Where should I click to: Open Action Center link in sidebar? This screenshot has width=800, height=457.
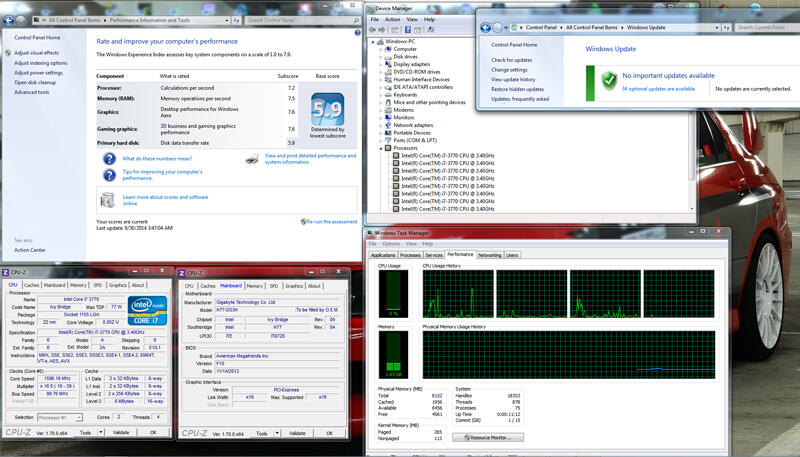(30, 250)
